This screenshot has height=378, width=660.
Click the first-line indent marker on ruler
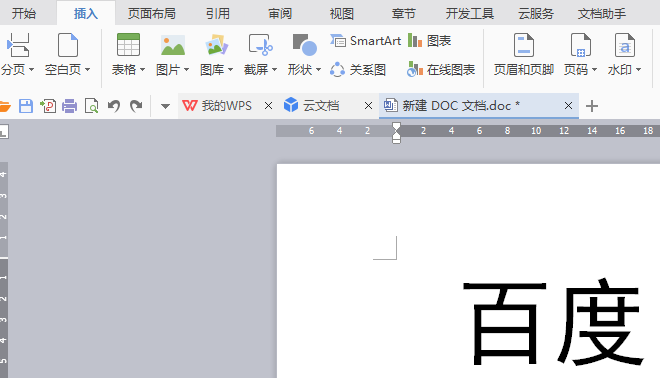coord(396,126)
